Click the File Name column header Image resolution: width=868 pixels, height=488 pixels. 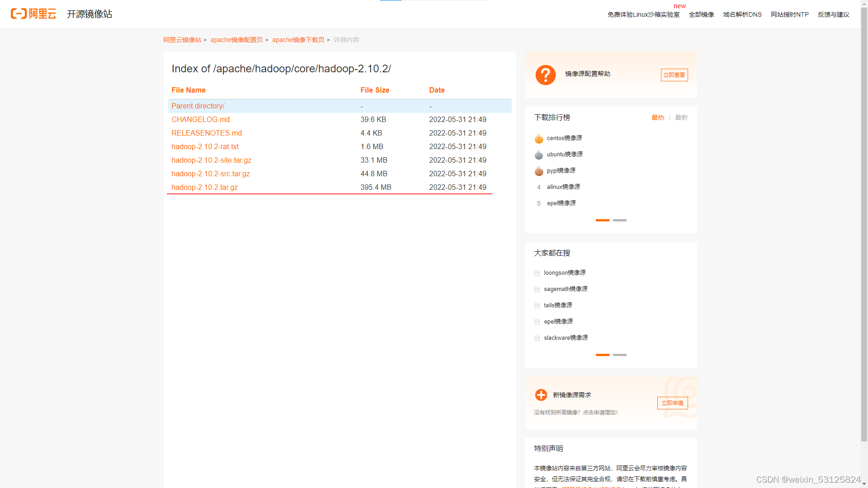(x=189, y=90)
